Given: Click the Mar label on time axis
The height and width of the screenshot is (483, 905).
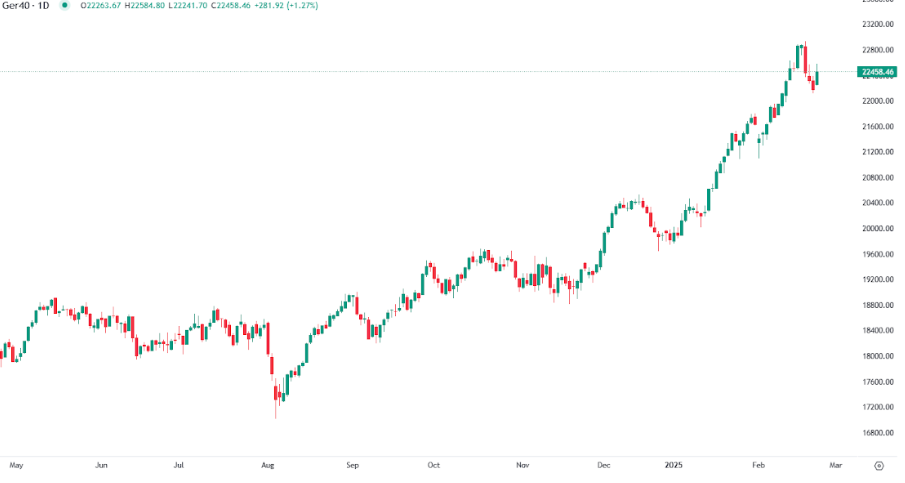Looking at the screenshot, I should click(836, 466).
